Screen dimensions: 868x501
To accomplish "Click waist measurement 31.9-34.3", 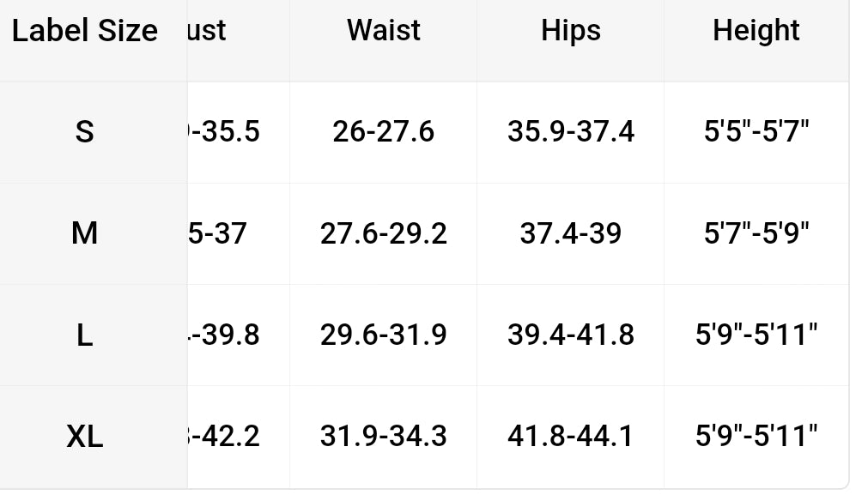I will [383, 436].
